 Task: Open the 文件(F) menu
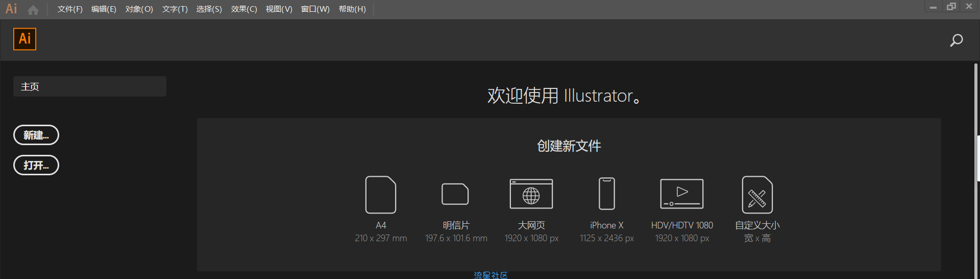[70, 9]
